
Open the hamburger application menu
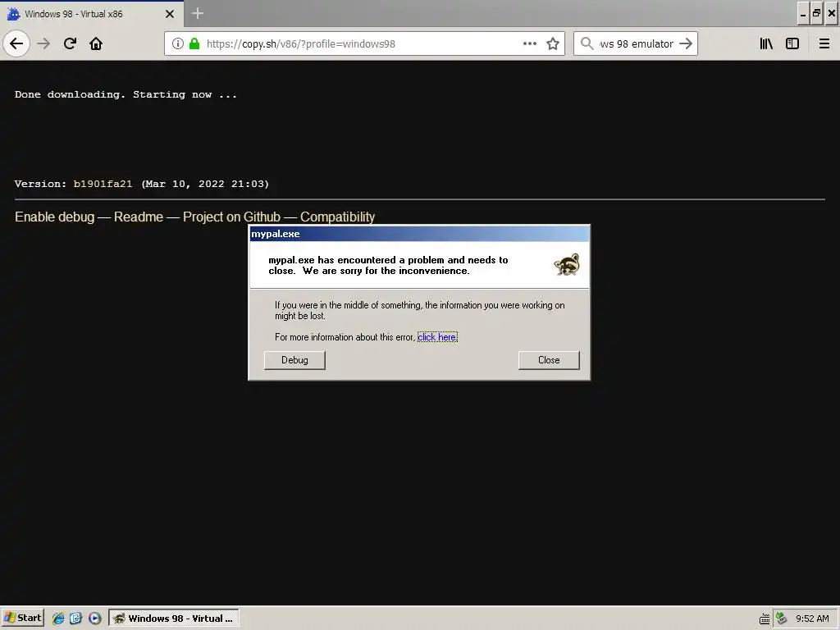pos(824,43)
